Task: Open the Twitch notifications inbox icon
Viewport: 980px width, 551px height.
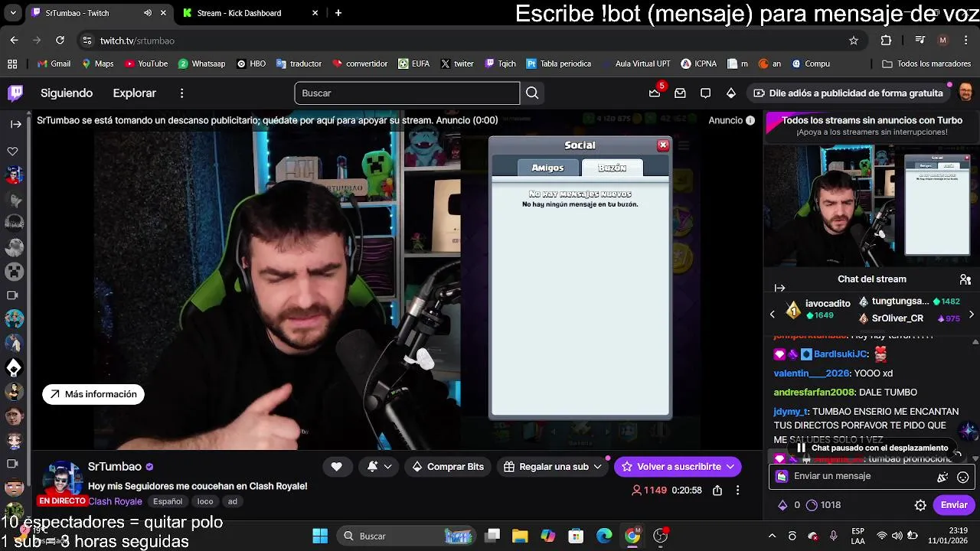Action: click(680, 93)
